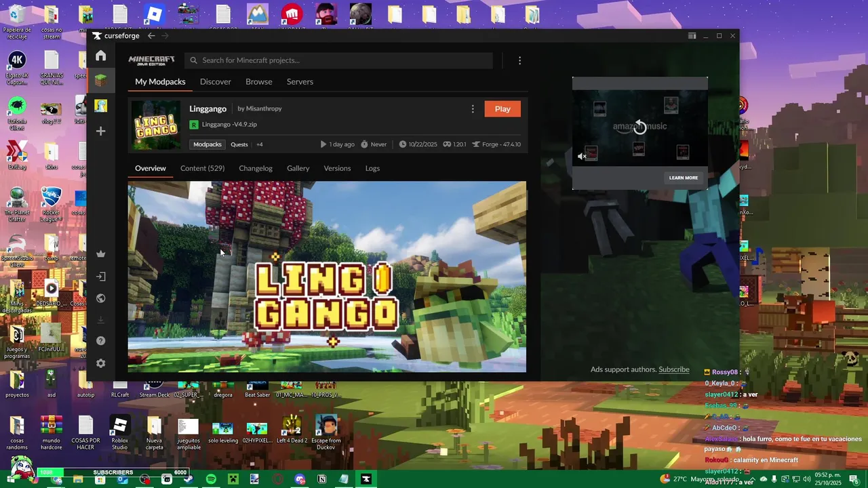868x488 pixels.
Task: Open the Discover tab
Action: pyautogui.click(x=216, y=81)
